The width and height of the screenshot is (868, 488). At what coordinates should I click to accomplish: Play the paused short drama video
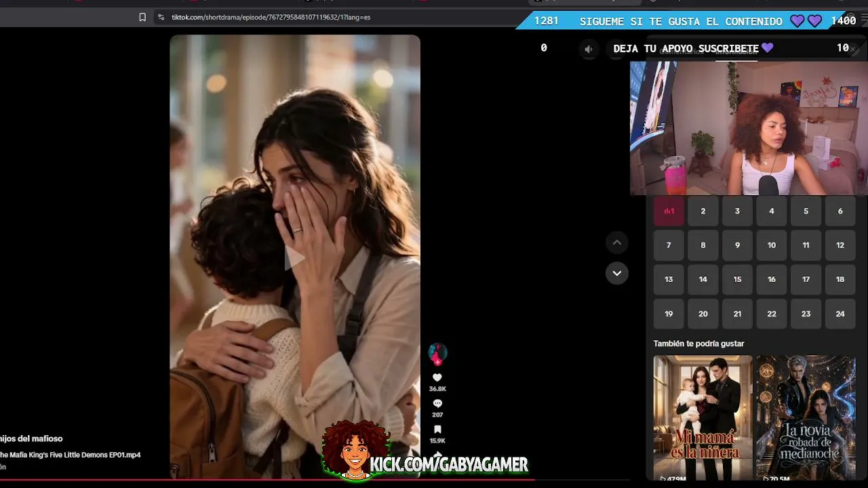[x=294, y=258]
